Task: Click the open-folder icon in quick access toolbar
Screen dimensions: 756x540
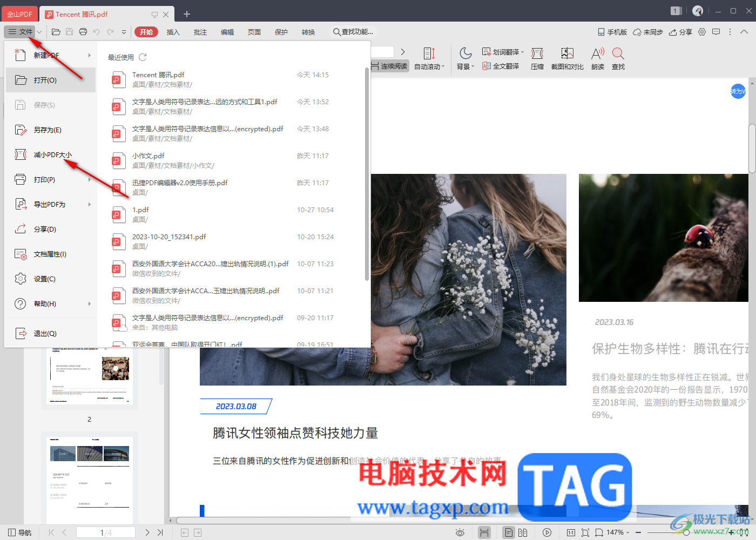Action: coord(56,32)
